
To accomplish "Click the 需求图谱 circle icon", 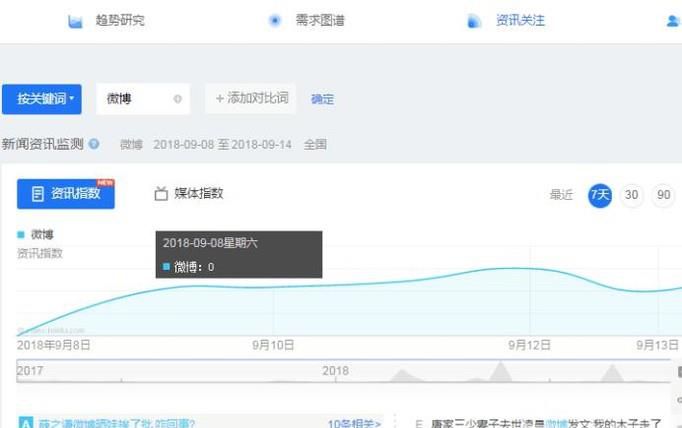I will pos(274,20).
